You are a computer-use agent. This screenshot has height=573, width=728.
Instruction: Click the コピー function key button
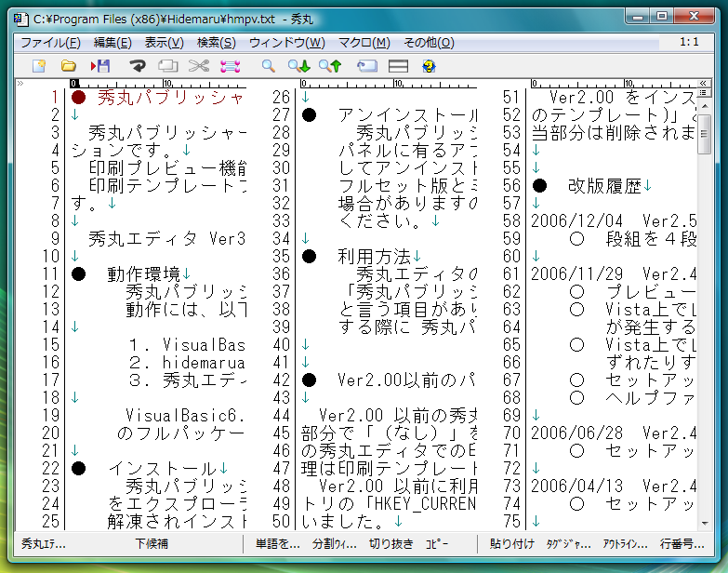coord(437,544)
